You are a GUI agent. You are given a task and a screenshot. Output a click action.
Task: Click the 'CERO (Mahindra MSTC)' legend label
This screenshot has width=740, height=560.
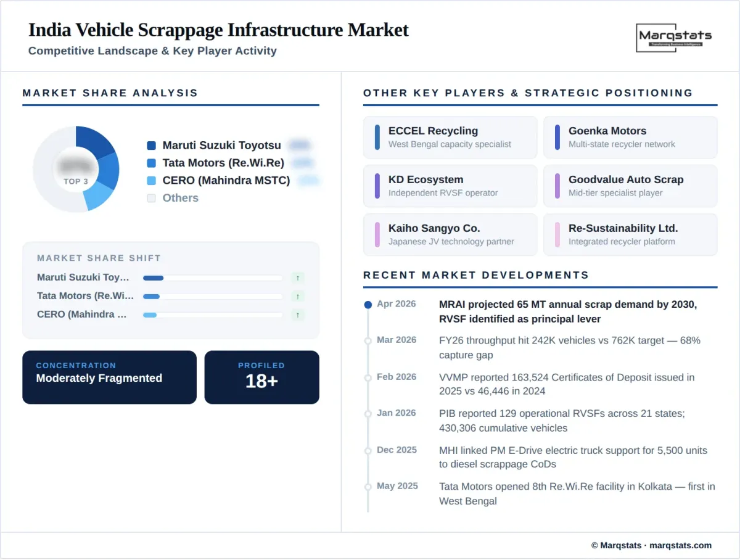pos(226,181)
